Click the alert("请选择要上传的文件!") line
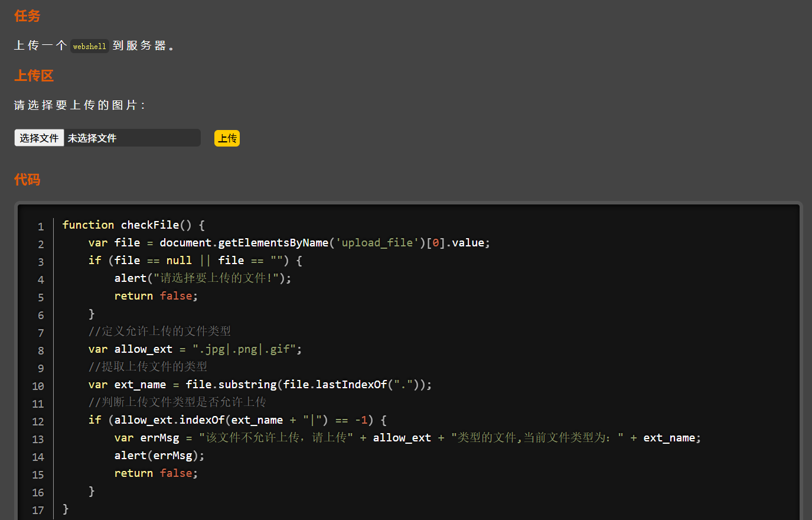Image resolution: width=812 pixels, height=520 pixels. (x=203, y=278)
